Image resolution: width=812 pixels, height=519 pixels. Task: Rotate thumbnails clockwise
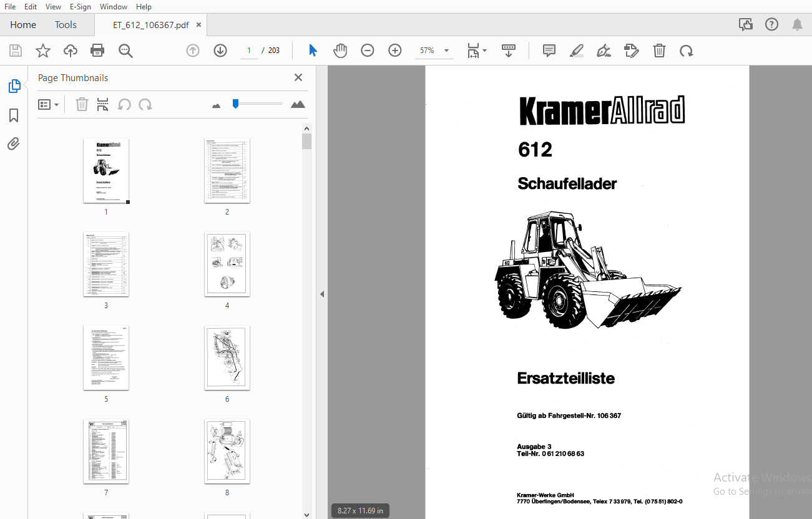point(145,104)
